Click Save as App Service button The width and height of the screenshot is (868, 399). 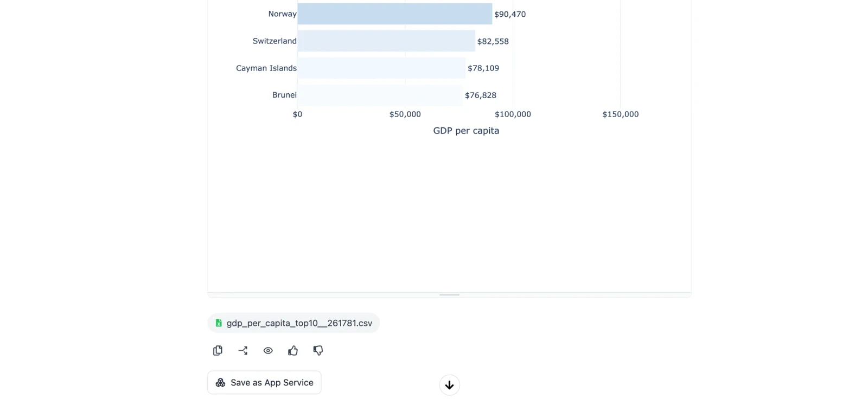(x=264, y=383)
